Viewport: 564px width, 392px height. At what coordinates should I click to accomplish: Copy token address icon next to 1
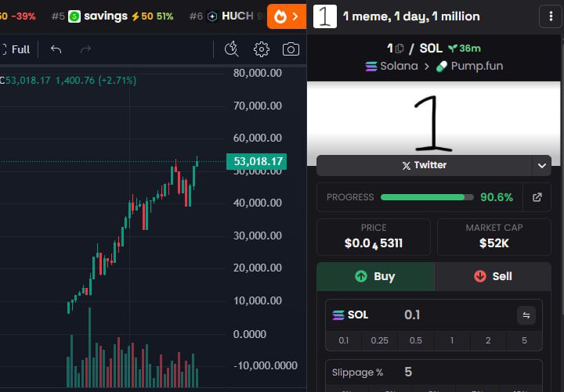coord(399,49)
